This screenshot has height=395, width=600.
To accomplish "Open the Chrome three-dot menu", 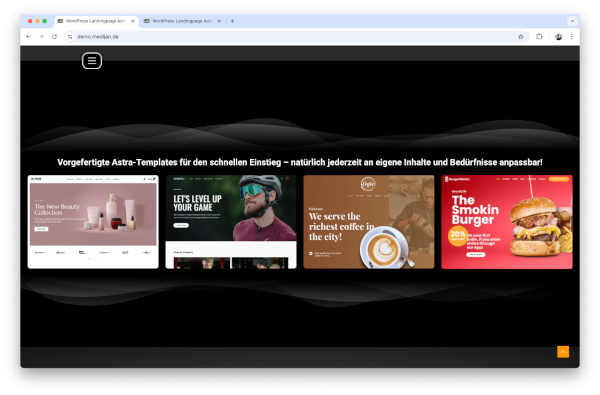I will coord(571,37).
